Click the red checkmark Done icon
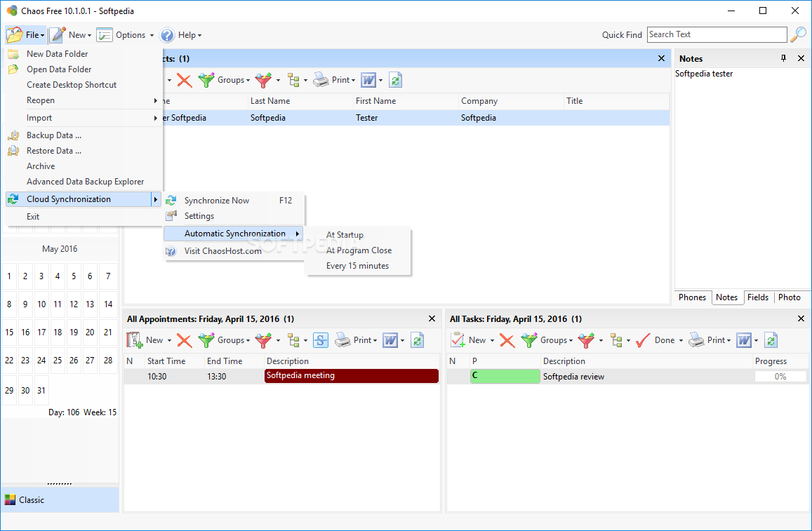812x531 pixels. click(x=643, y=340)
